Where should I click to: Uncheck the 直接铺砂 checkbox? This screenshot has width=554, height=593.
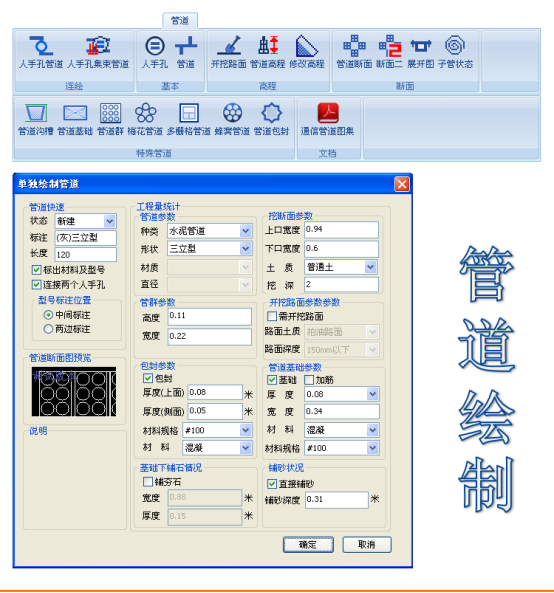pyautogui.click(x=272, y=484)
